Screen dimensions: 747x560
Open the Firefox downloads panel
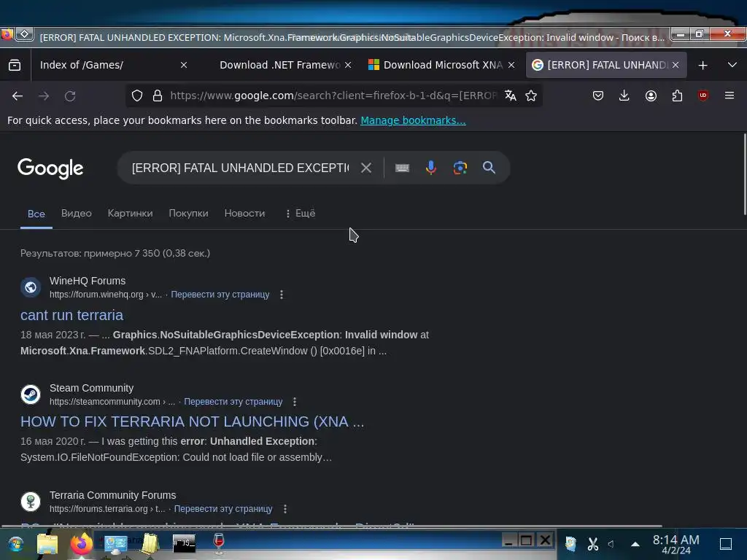click(624, 96)
